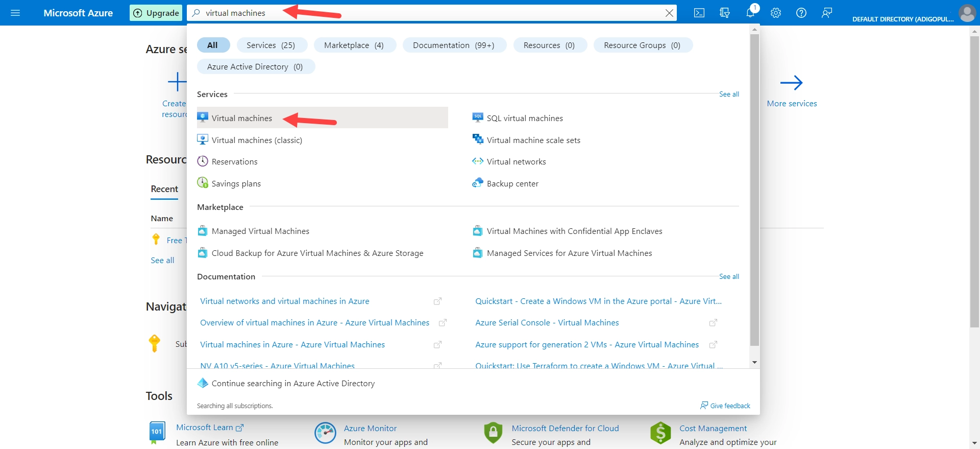This screenshot has width=980, height=449.
Task: Click the Reservations clock icon
Action: point(203,161)
